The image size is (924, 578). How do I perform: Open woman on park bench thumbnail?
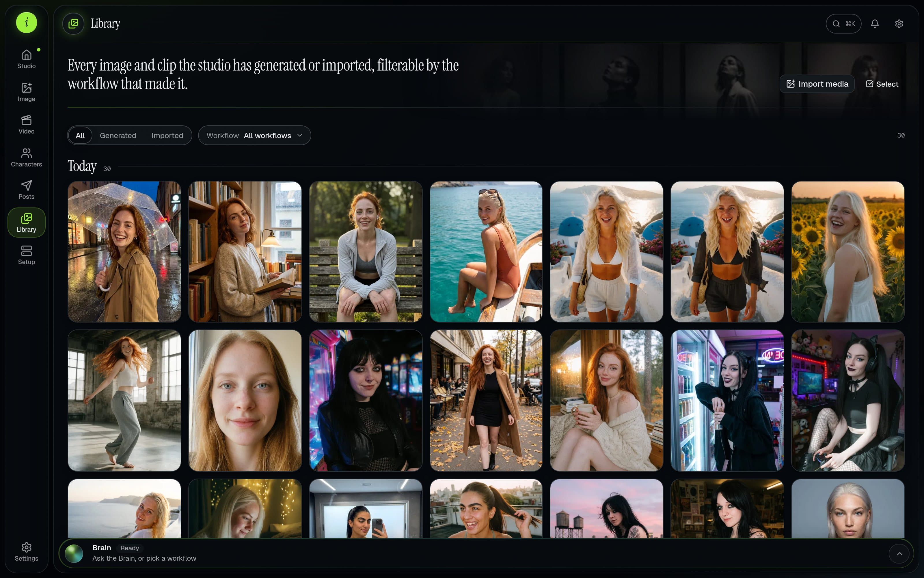(366, 251)
